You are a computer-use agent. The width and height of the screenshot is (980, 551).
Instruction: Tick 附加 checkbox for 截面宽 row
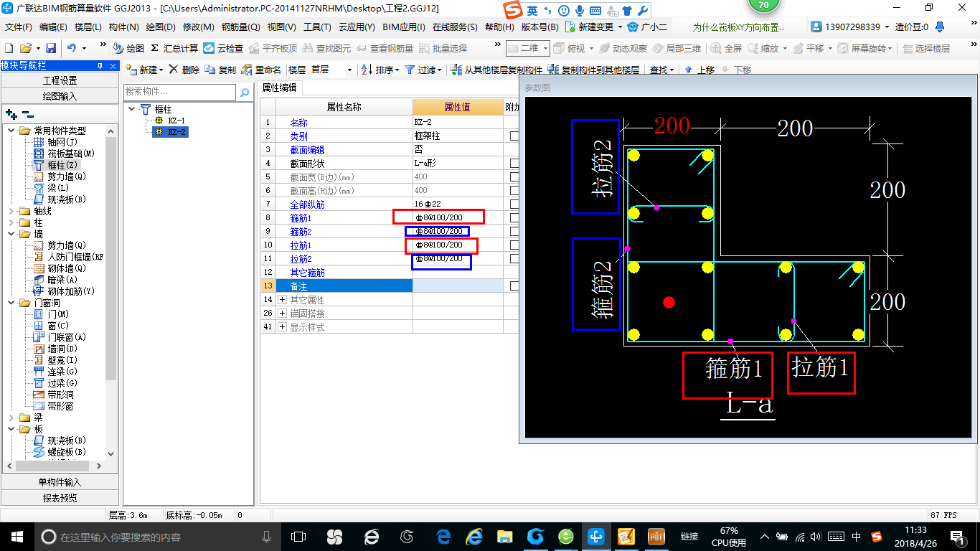point(514,176)
